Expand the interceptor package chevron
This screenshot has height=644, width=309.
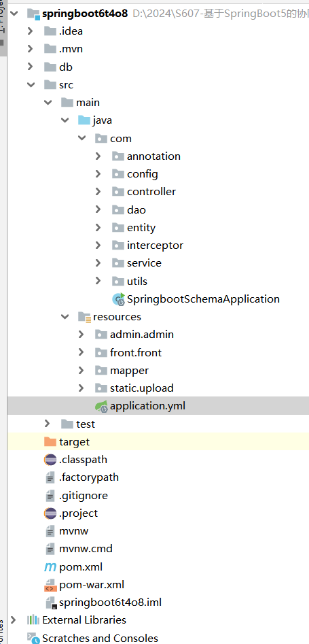(98, 245)
